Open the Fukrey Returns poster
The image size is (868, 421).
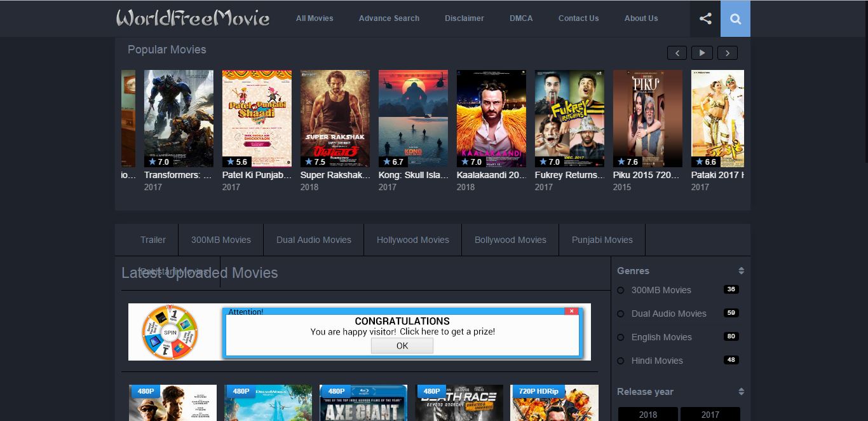[x=569, y=118]
